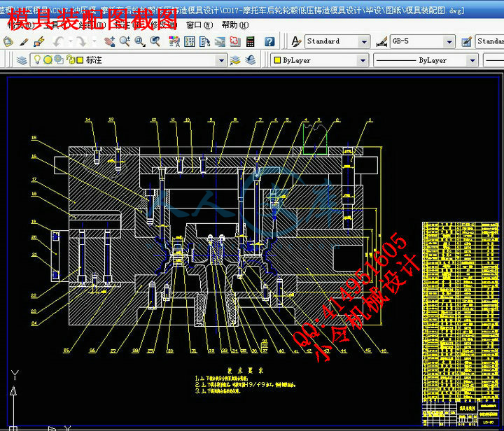Screen dimensions: 504x431
Task: Open the 格式(O) menu
Action: click(21, 25)
